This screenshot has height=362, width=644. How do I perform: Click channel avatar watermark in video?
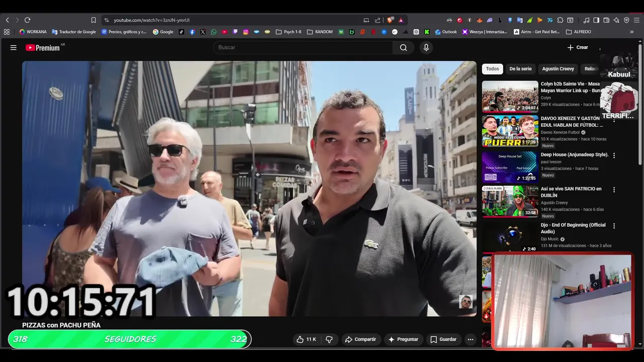click(466, 302)
